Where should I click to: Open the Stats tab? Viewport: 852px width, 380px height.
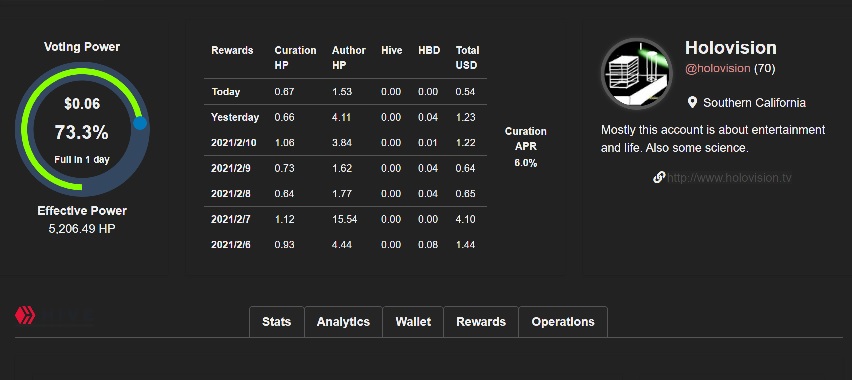(x=277, y=322)
